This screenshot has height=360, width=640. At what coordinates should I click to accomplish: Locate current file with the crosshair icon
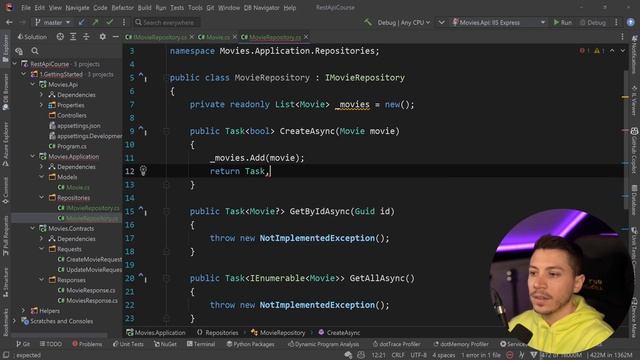tap(60, 37)
